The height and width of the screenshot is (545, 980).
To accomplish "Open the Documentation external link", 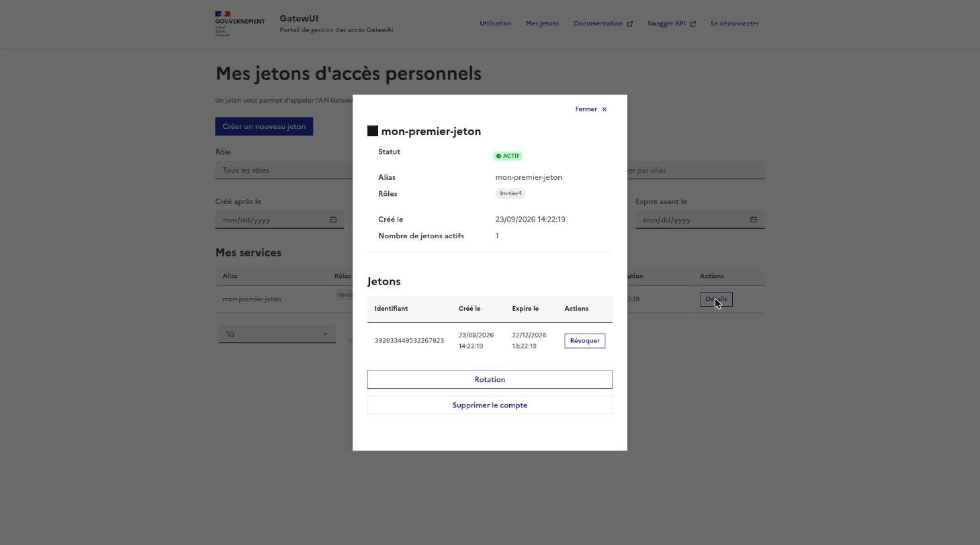I will [603, 23].
